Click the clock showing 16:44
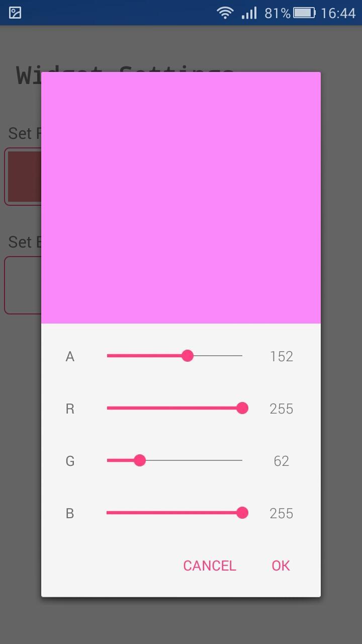This screenshot has width=362, height=644. point(338,14)
